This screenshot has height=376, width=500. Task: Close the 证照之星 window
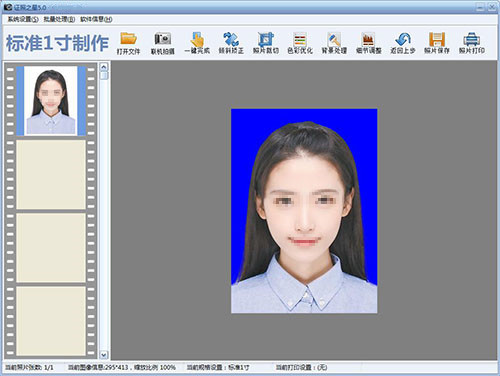tap(492, 7)
